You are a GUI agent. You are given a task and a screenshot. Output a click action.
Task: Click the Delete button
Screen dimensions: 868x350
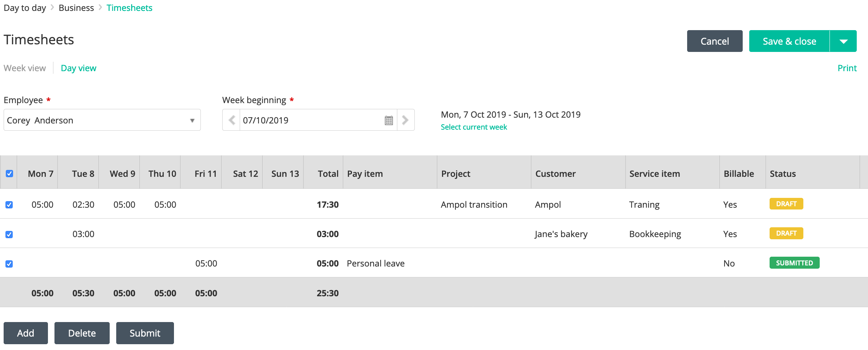point(82,333)
